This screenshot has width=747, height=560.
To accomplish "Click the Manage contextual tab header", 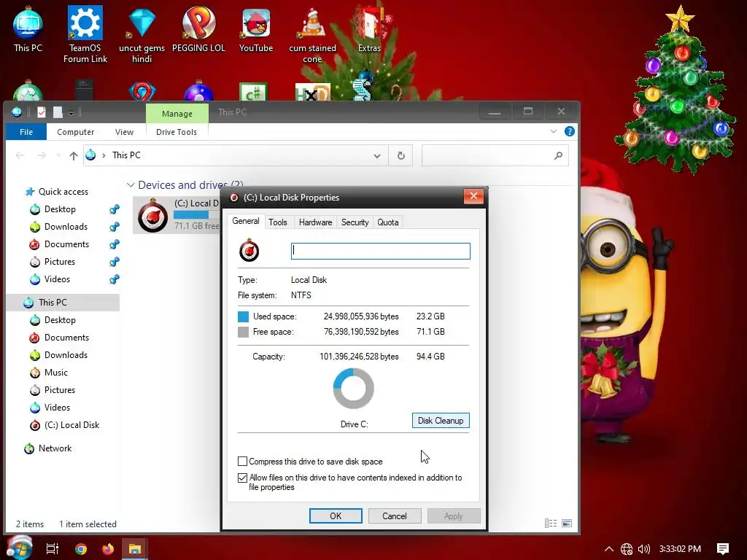I will pos(177,114).
